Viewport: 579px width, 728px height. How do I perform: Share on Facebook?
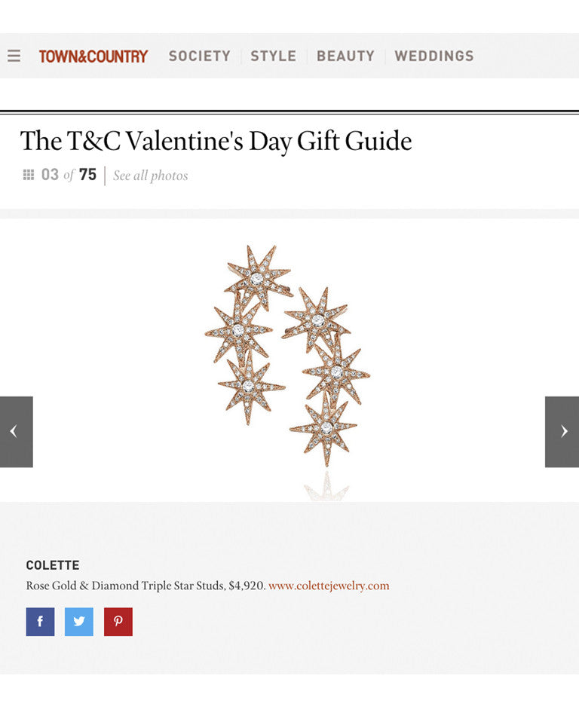click(x=41, y=622)
